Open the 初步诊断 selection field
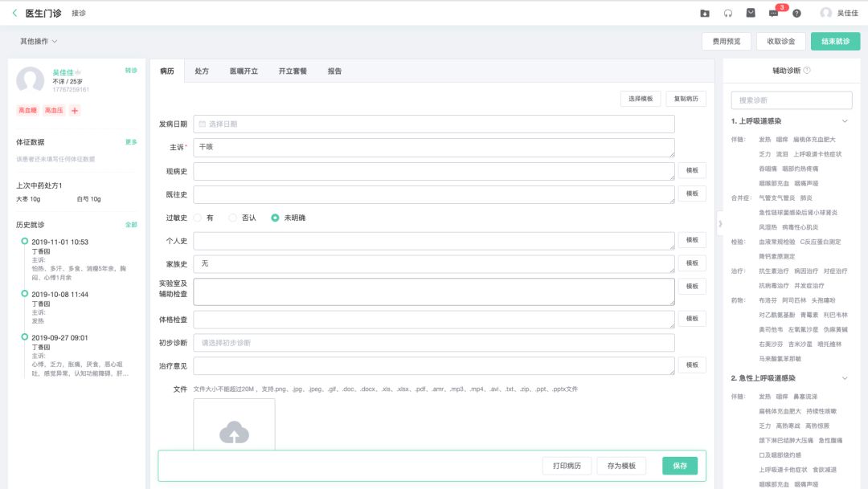 point(433,342)
